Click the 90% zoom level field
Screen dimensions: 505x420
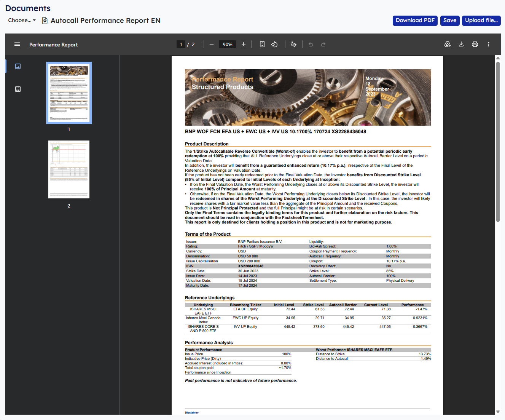coord(228,45)
